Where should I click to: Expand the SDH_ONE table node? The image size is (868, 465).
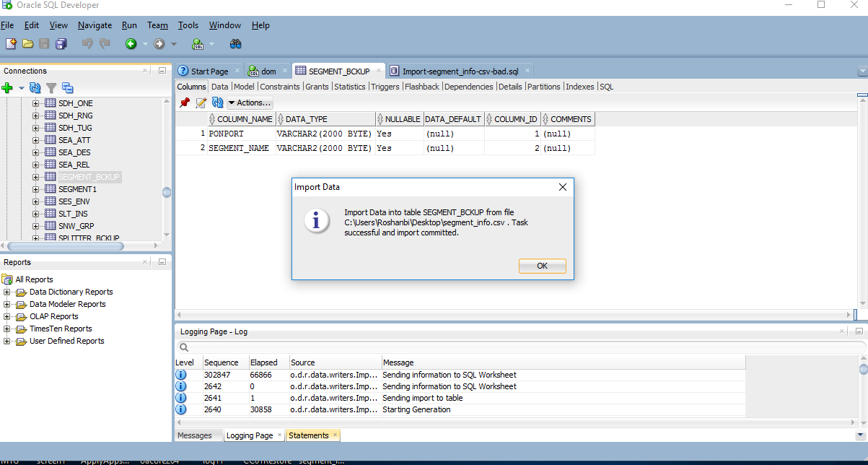(36, 103)
